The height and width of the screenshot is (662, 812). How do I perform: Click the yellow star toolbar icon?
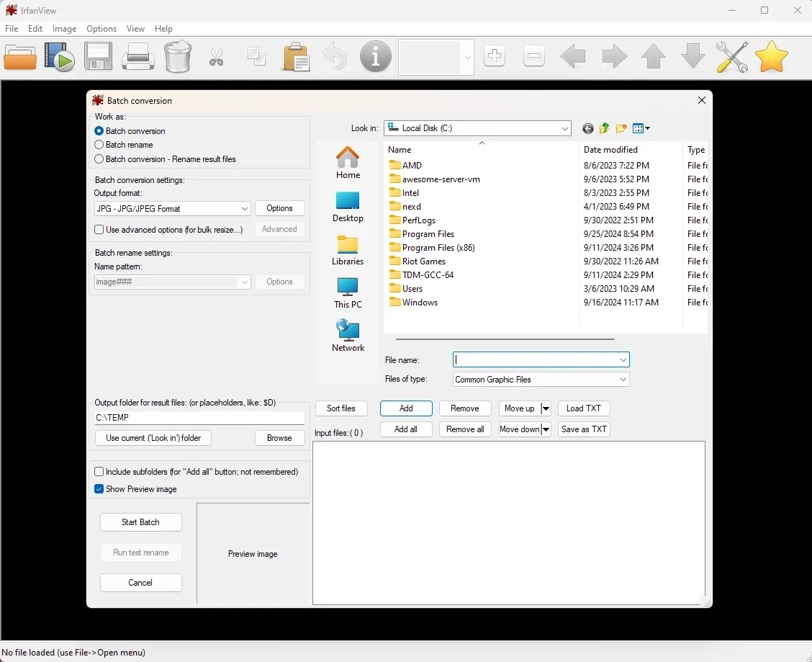772,56
